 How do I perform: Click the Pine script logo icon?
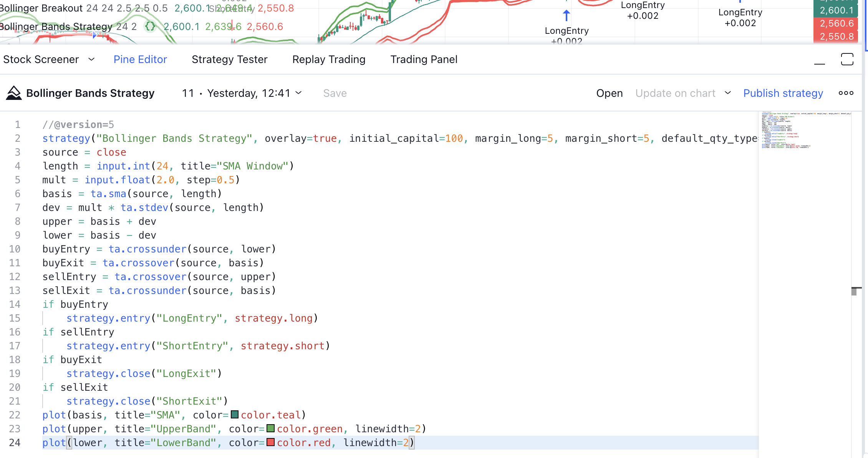[x=14, y=93]
